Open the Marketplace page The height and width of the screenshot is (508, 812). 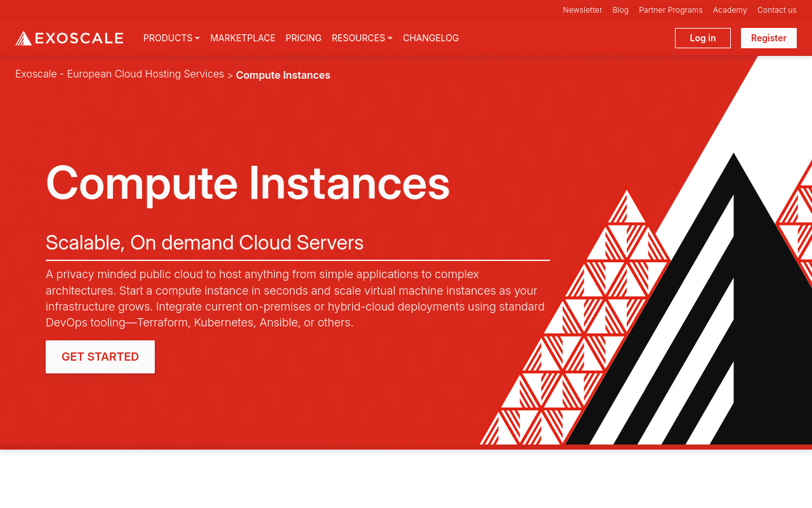(x=243, y=38)
